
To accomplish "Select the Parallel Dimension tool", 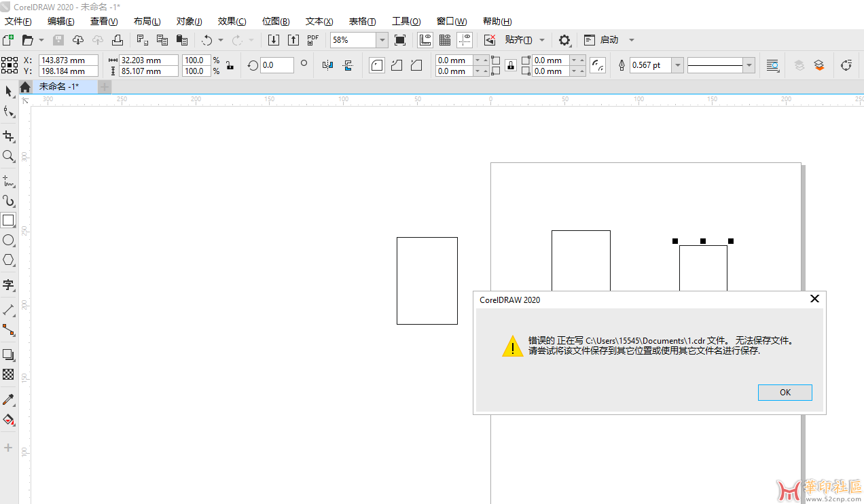I will pos(8,310).
